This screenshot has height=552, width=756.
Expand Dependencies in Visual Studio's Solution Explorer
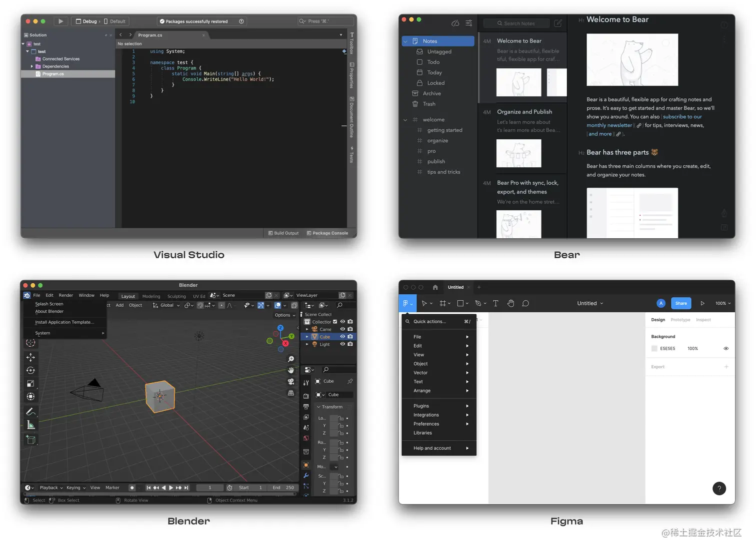point(31,66)
